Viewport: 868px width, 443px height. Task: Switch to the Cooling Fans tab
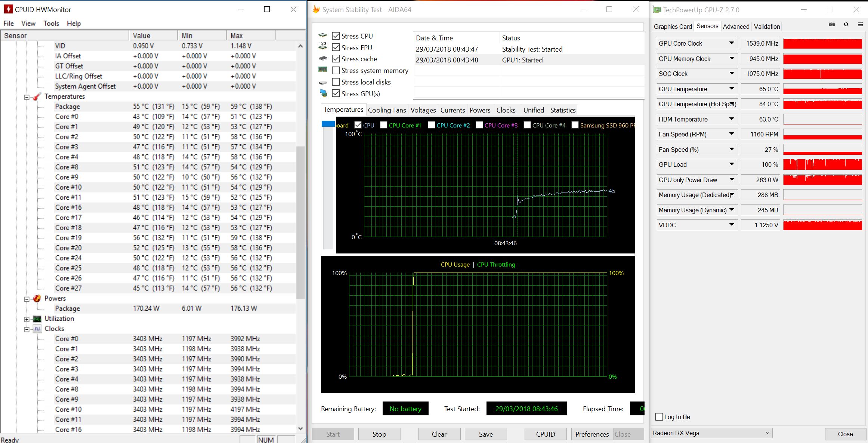coord(387,110)
